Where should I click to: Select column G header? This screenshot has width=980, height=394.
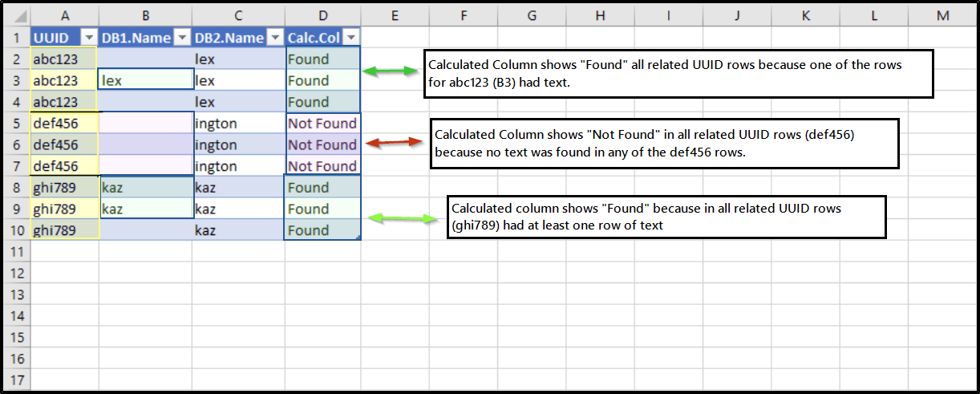click(533, 16)
